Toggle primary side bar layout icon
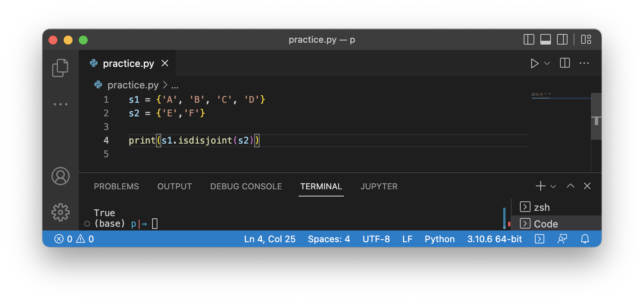Viewport: 644px width, 303px height. coord(529,39)
